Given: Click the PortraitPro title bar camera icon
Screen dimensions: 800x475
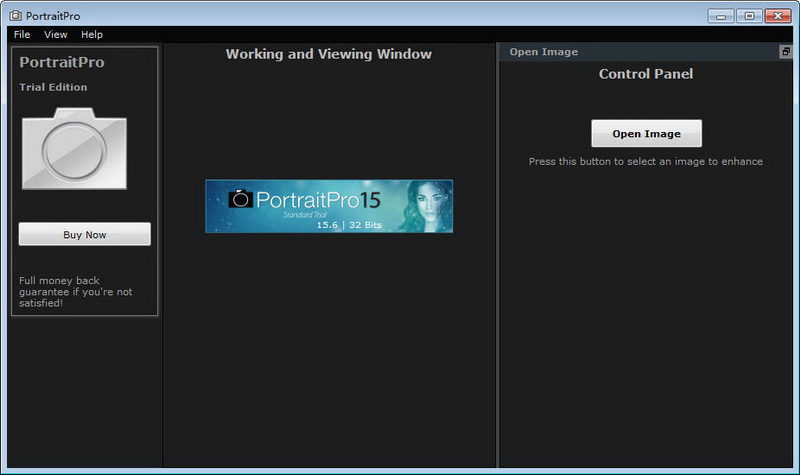Looking at the screenshot, I should (16, 16).
